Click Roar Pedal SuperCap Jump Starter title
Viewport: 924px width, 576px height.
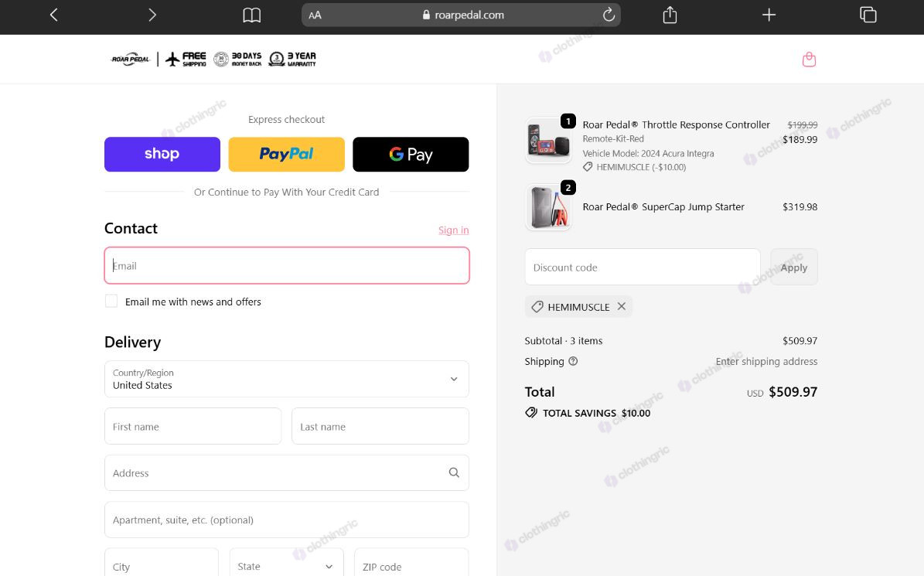tap(663, 206)
